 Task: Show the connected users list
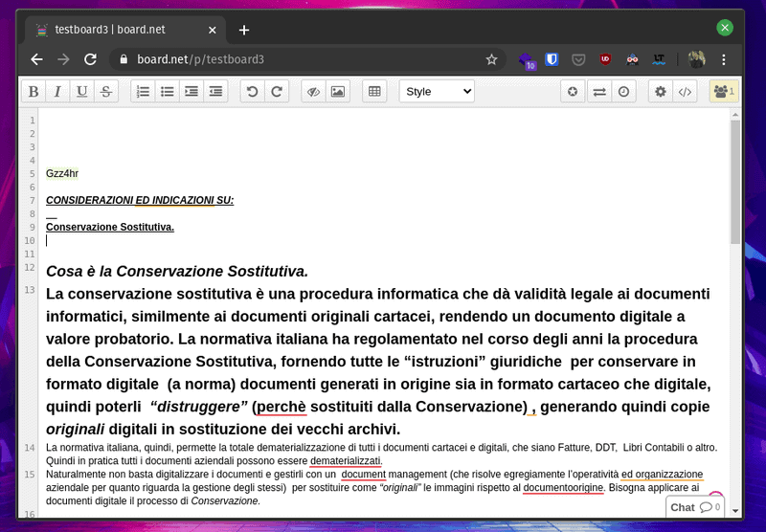click(x=722, y=92)
